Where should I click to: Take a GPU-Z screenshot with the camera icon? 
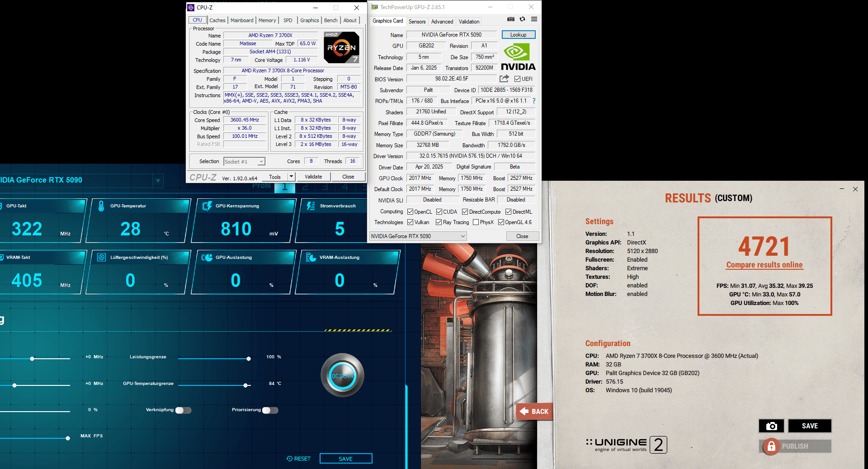point(510,19)
